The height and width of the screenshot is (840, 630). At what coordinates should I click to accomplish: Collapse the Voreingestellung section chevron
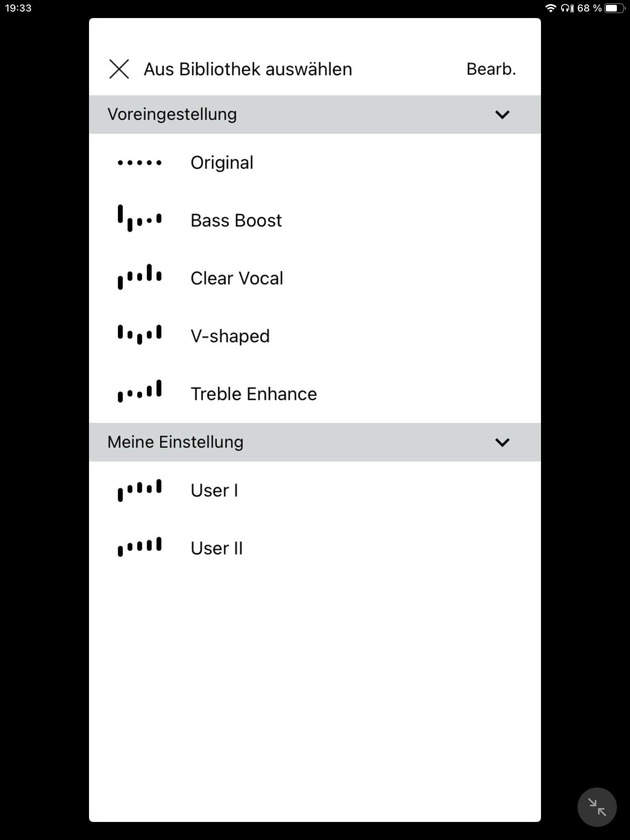tap(502, 114)
